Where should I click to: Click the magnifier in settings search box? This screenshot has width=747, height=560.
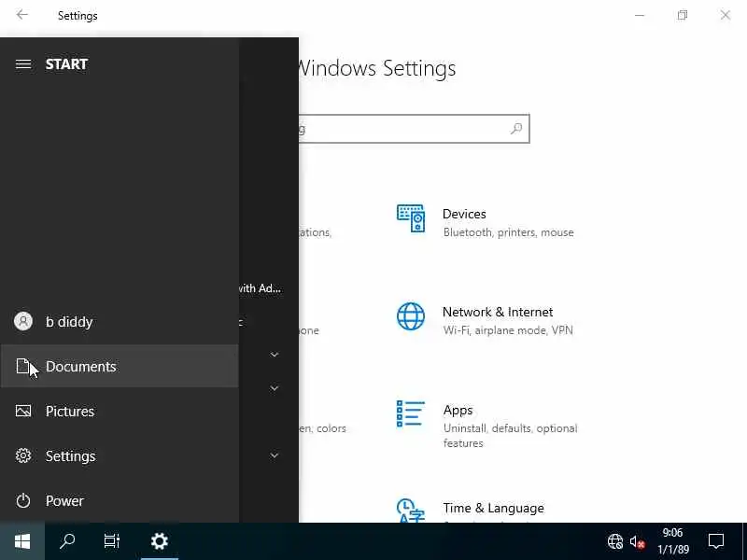pyautogui.click(x=516, y=129)
